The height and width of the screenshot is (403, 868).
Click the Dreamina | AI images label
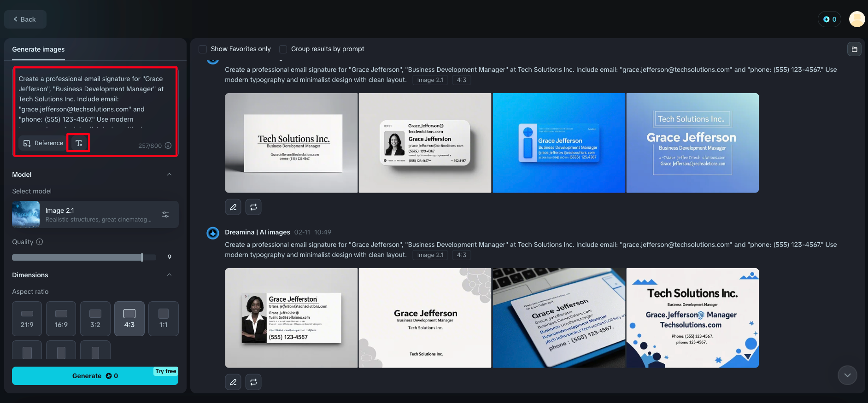(x=258, y=232)
